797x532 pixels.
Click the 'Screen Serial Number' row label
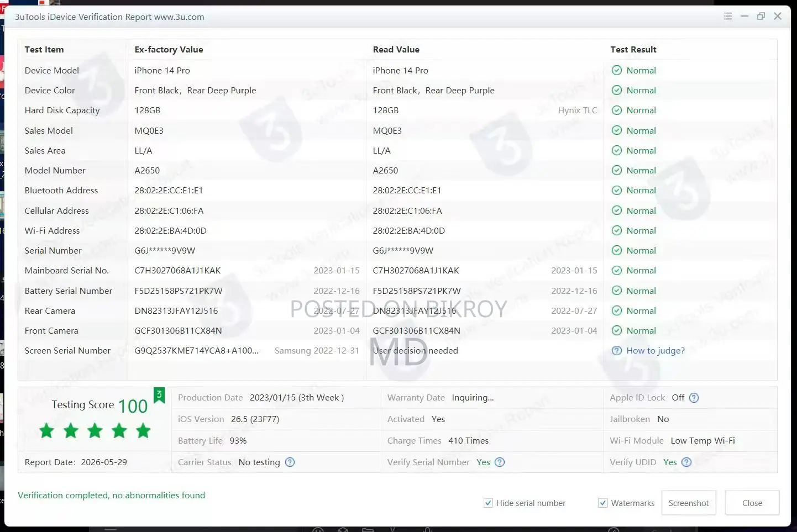pos(67,350)
